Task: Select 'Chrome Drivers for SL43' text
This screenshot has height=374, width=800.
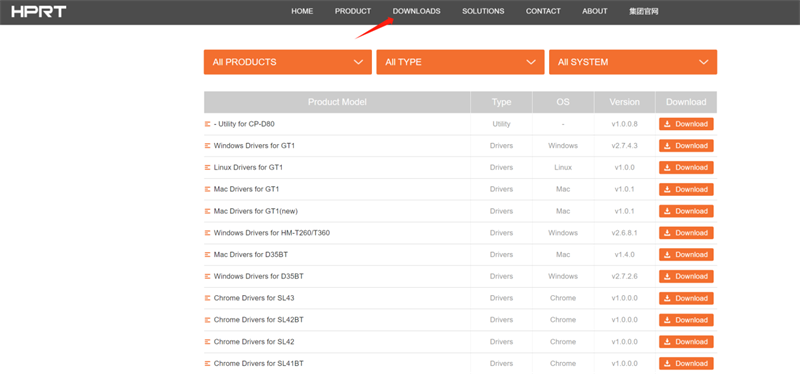Action: coord(254,298)
